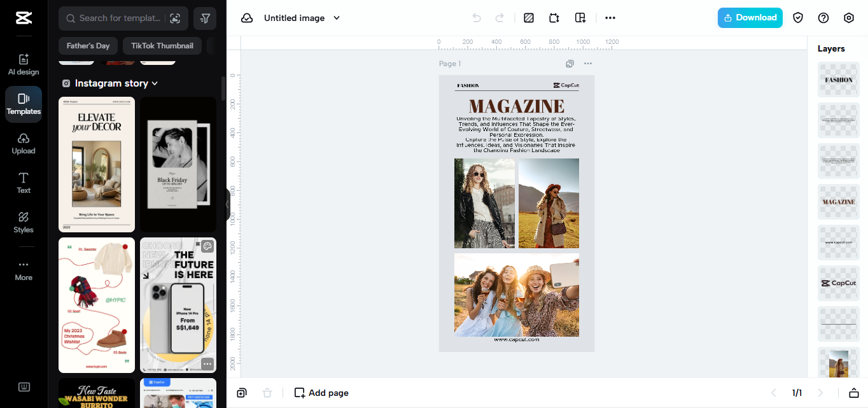The height and width of the screenshot is (408, 868).
Task: Click the Add page button
Action: click(x=321, y=393)
